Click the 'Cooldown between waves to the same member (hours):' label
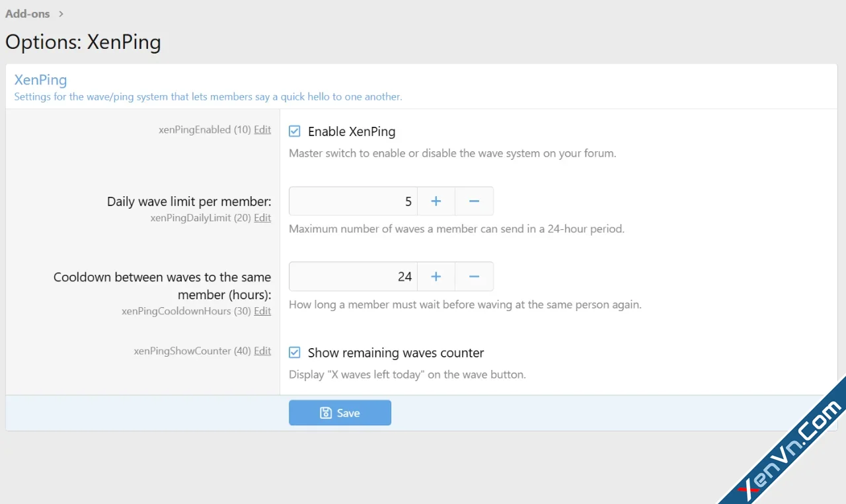Screen dimensions: 846x504 click(163, 285)
